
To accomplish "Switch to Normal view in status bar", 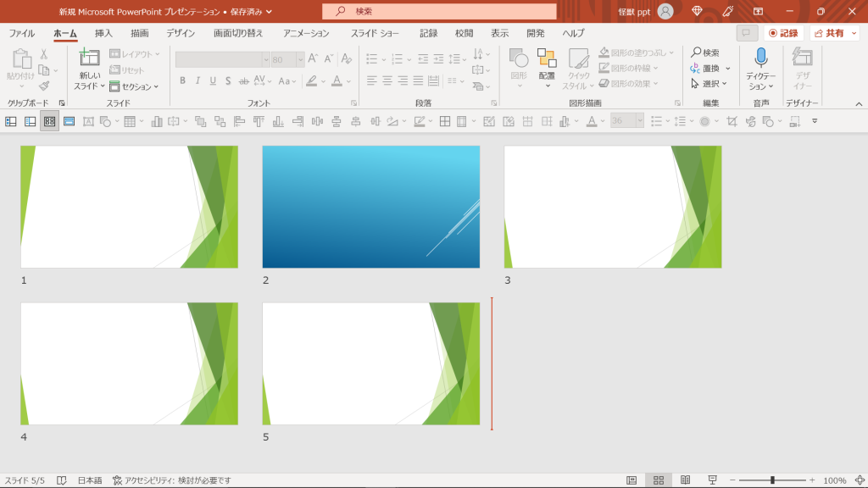I will [x=631, y=480].
